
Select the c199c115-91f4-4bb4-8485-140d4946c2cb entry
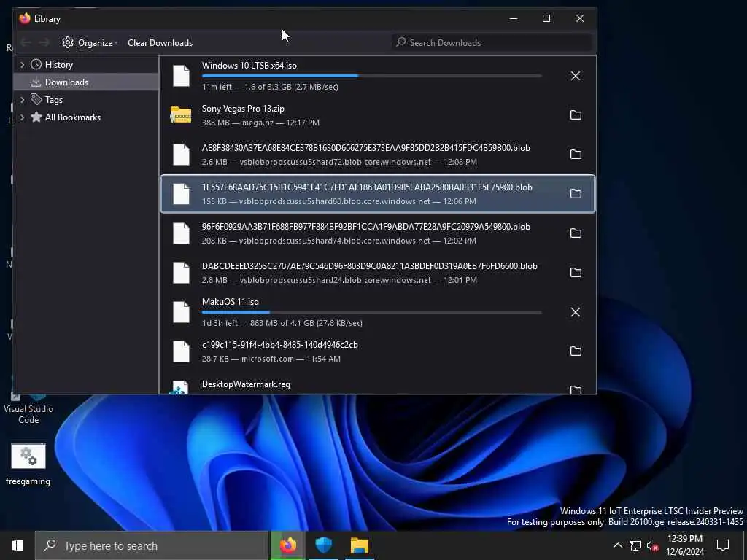(x=378, y=351)
